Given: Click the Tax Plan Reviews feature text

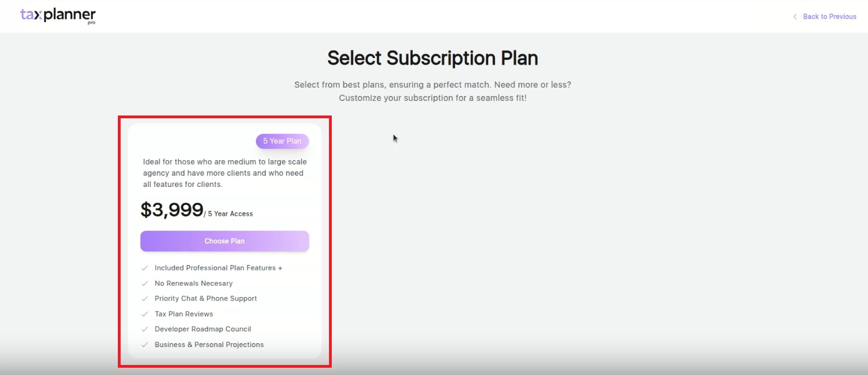Looking at the screenshot, I should pos(184,314).
